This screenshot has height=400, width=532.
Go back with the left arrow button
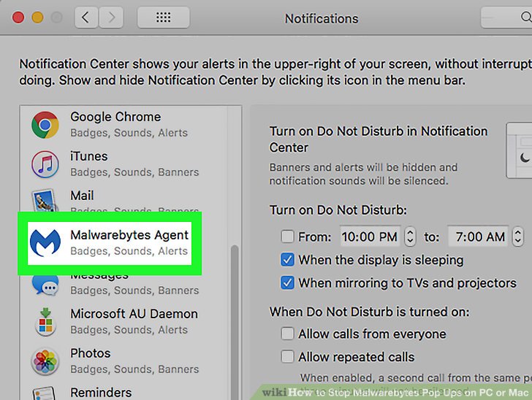coord(86,18)
